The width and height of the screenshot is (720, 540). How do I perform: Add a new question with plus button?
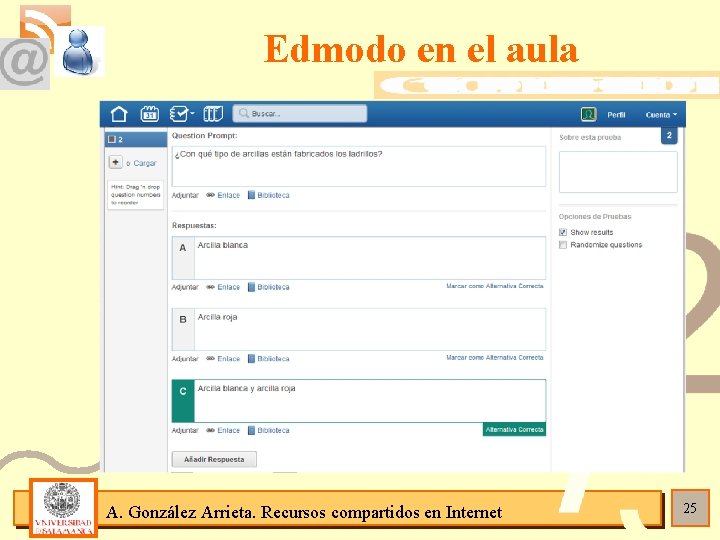click(116, 163)
